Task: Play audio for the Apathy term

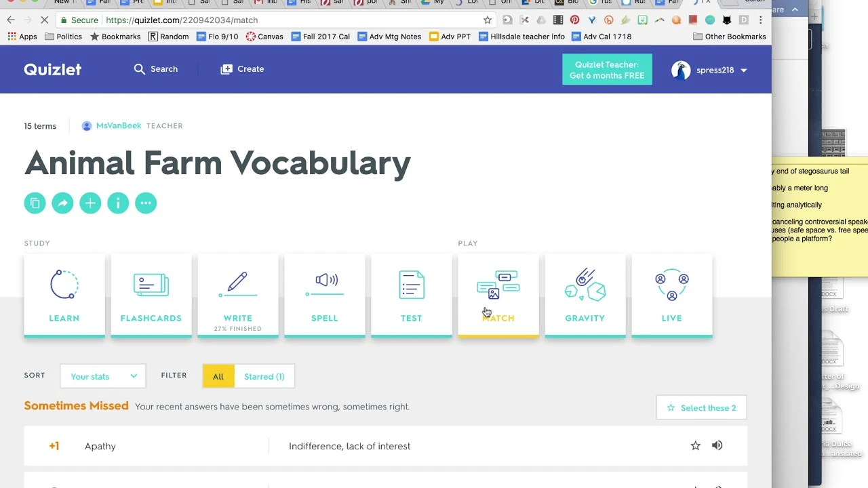Action: [x=717, y=445]
